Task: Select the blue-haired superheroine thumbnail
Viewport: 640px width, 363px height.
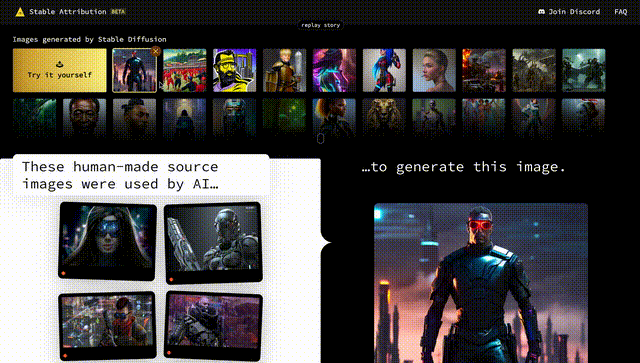Action: (x=384, y=70)
